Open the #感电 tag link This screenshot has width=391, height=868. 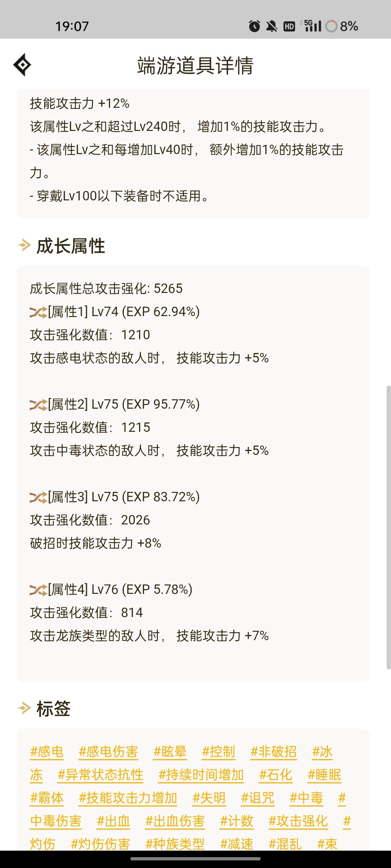(47, 752)
